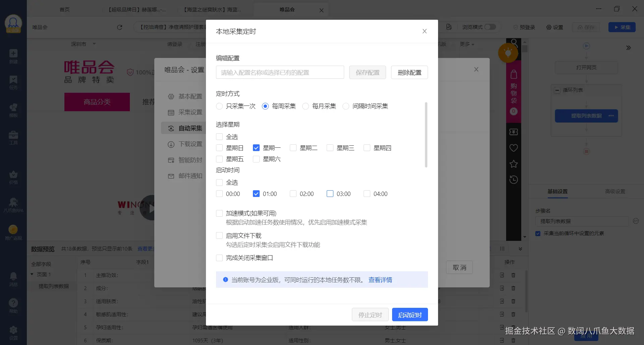Check the 00:00 start time checkbox
Screen dimensions: 644x345
point(219,194)
